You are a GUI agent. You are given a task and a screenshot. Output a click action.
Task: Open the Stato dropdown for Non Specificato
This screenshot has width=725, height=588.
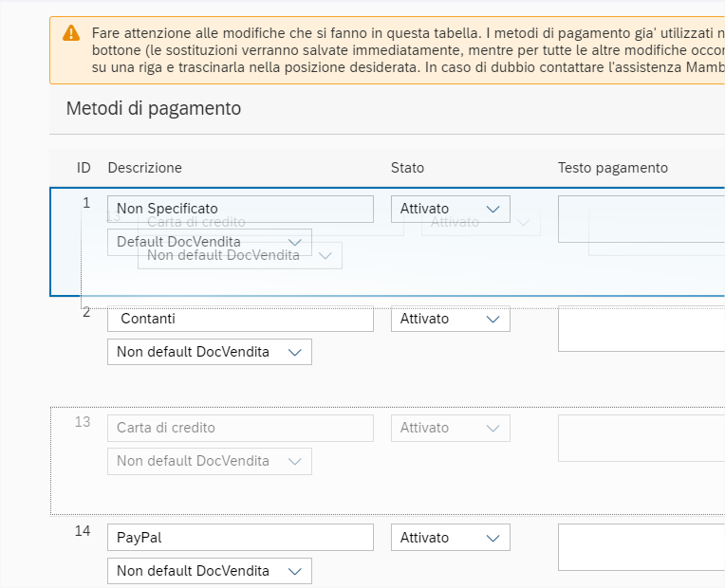[x=450, y=209]
